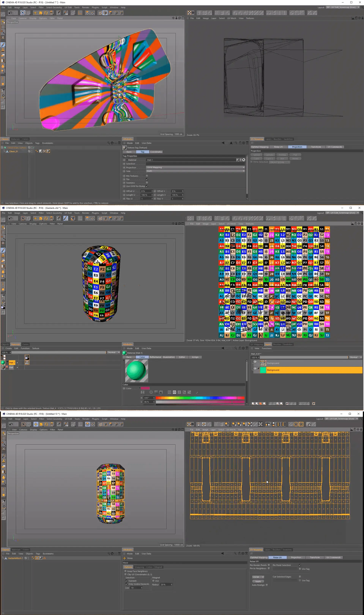Click saturation slider in Gastank color chooser
Viewport: 364px width, 615px height.
tap(200, 402)
